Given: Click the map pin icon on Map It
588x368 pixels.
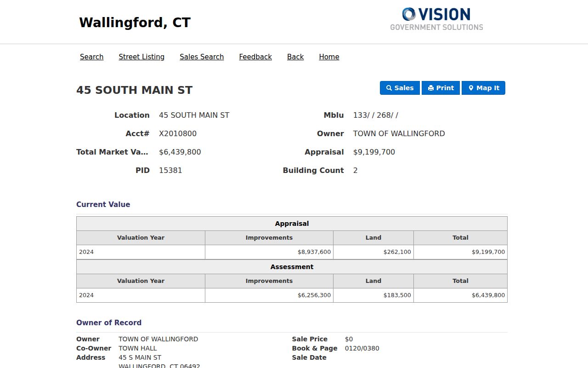Looking at the screenshot, I should [x=471, y=88].
